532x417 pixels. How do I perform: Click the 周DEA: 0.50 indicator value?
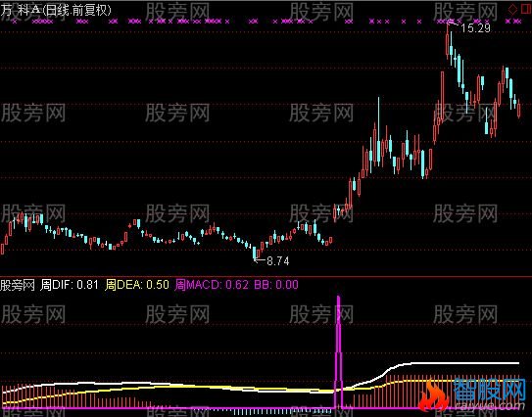(x=137, y=285)
